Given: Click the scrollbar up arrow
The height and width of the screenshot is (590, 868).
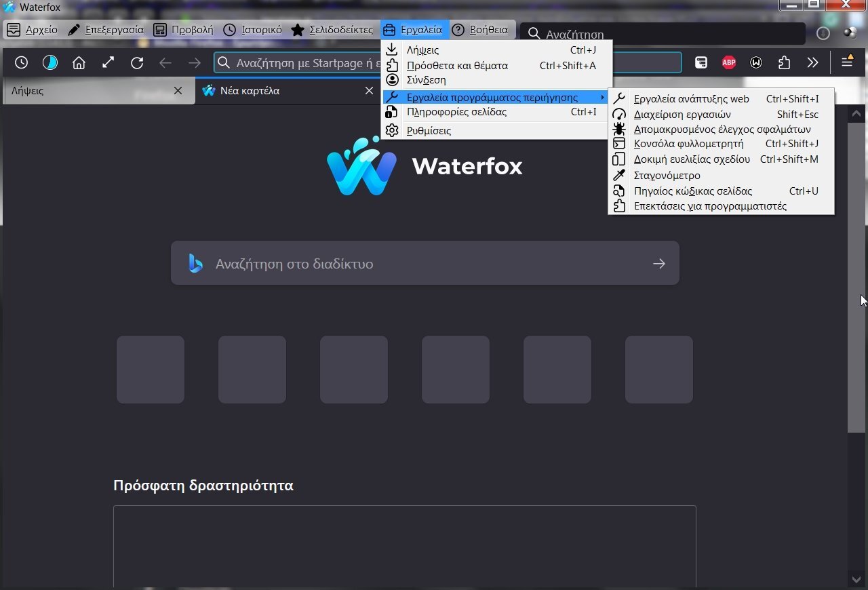Looking at the screenshot, I should [x=856, y=113].
